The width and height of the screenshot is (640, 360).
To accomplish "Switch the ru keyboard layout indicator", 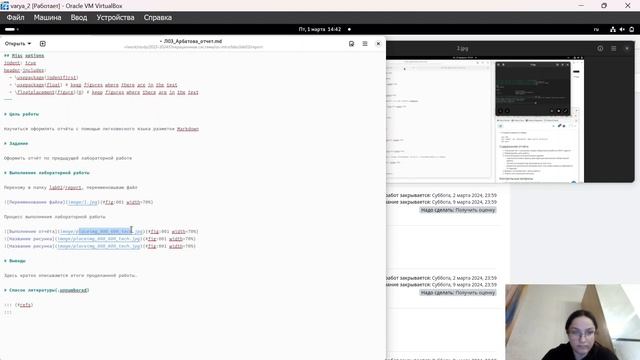I will (596, 29).
